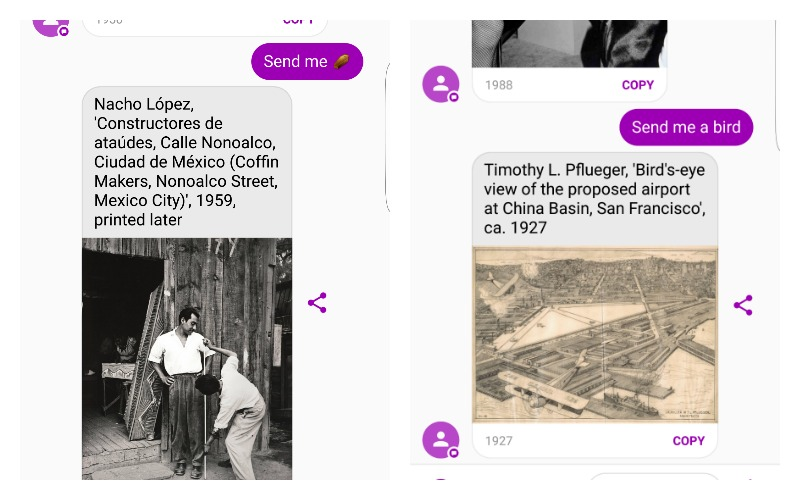Viewport: 800px width, 500px height.
Task: Copy the 1927 artwork message
Action: coord(688,440)
